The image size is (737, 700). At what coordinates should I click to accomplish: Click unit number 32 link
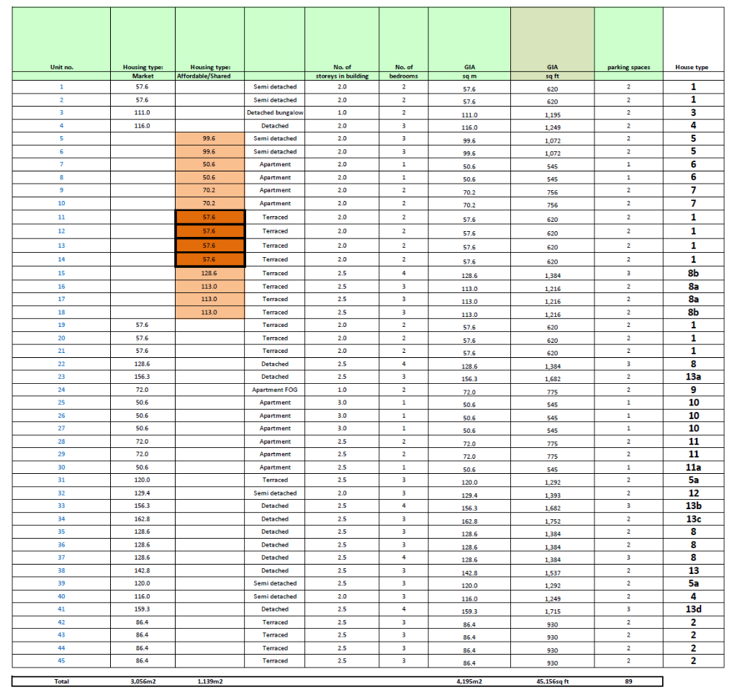(x=61, y=493)
